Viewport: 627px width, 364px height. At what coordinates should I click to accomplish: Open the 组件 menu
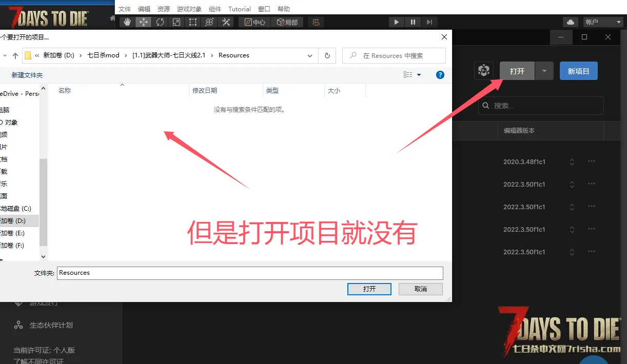coord(215,9)
